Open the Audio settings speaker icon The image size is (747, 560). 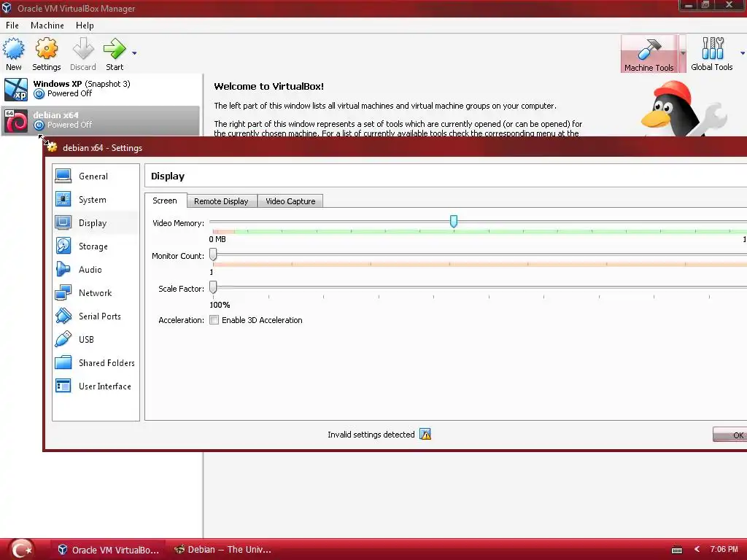[63, 270]
